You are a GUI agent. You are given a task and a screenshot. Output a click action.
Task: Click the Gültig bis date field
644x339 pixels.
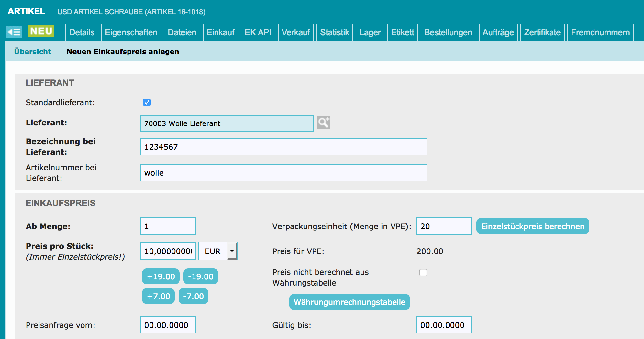(x=444, y=325)
